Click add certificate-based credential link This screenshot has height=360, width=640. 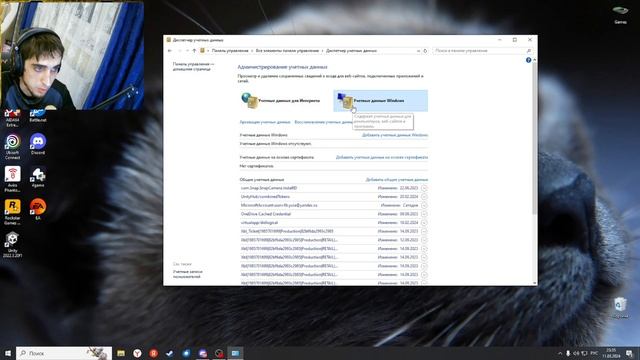point(382,157)
